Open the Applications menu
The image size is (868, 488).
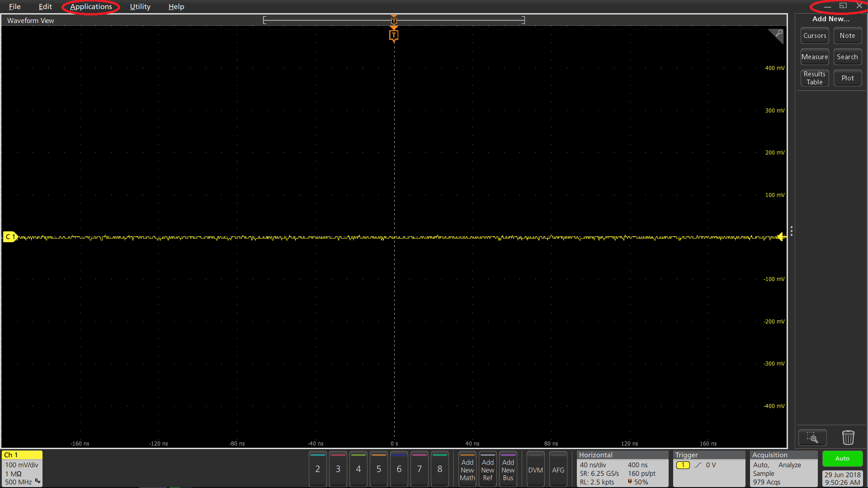pyautogui.click(x=91, y=7)
